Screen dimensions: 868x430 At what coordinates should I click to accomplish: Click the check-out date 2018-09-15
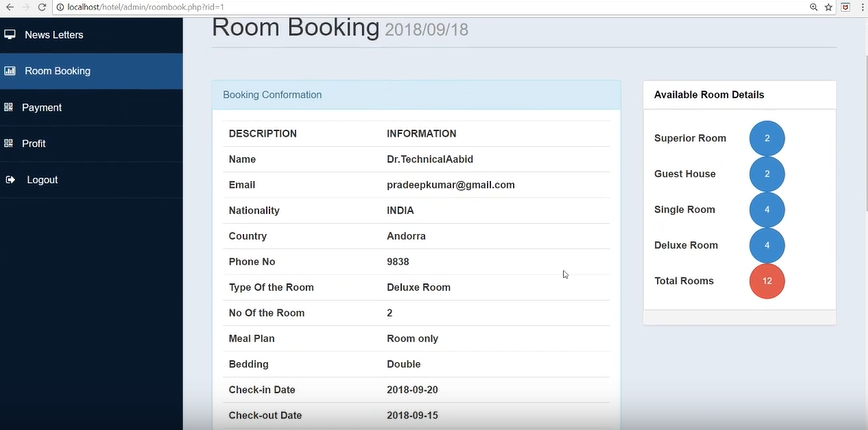[412, 415]
